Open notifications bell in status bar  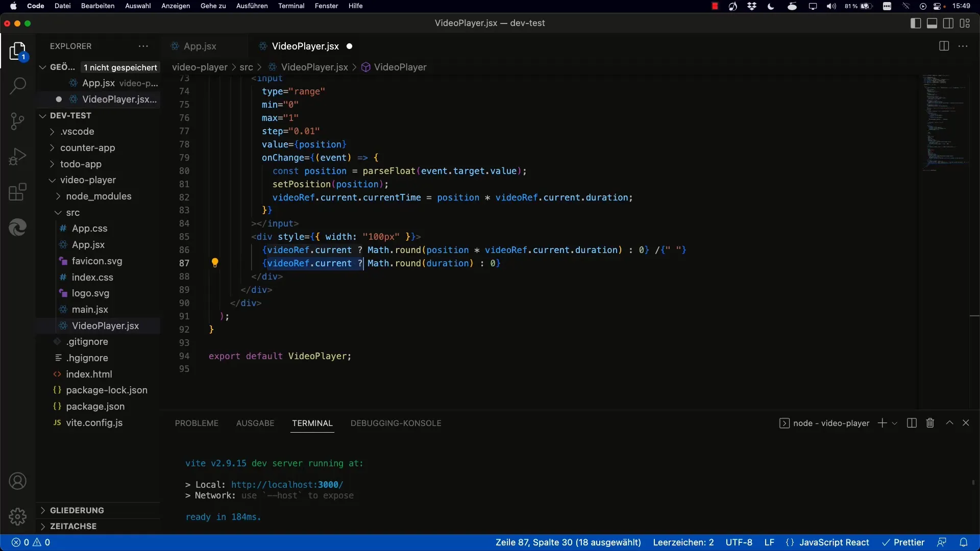(x=964, y=542)
